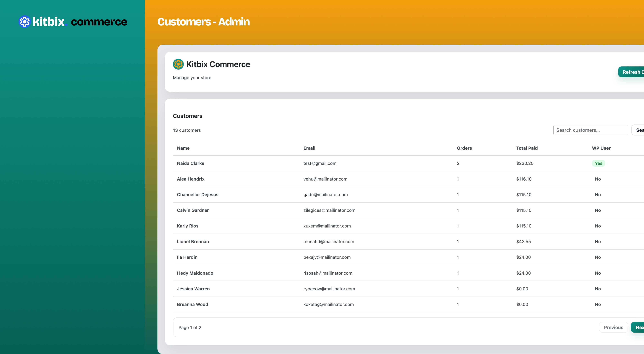Click the Breanna Wood customer name
The width and height of the screenshot is (644, 354).
[192, 304]
